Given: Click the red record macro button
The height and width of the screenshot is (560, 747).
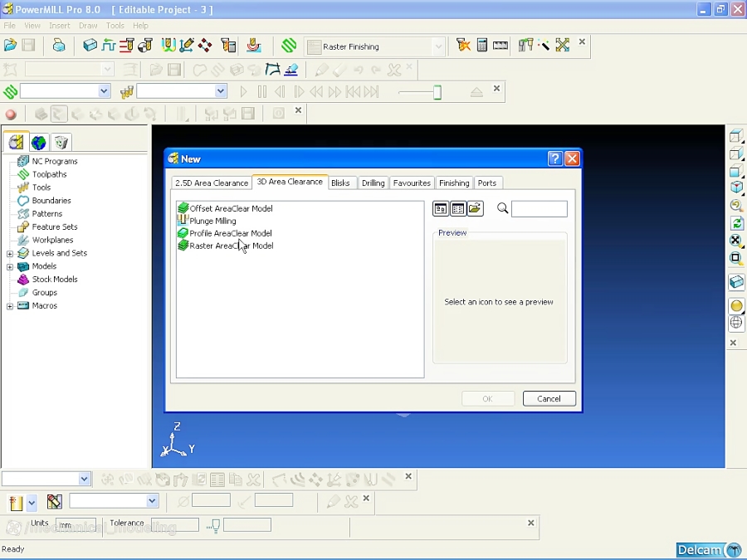Looking at the screenshot, I should point(11,114).
